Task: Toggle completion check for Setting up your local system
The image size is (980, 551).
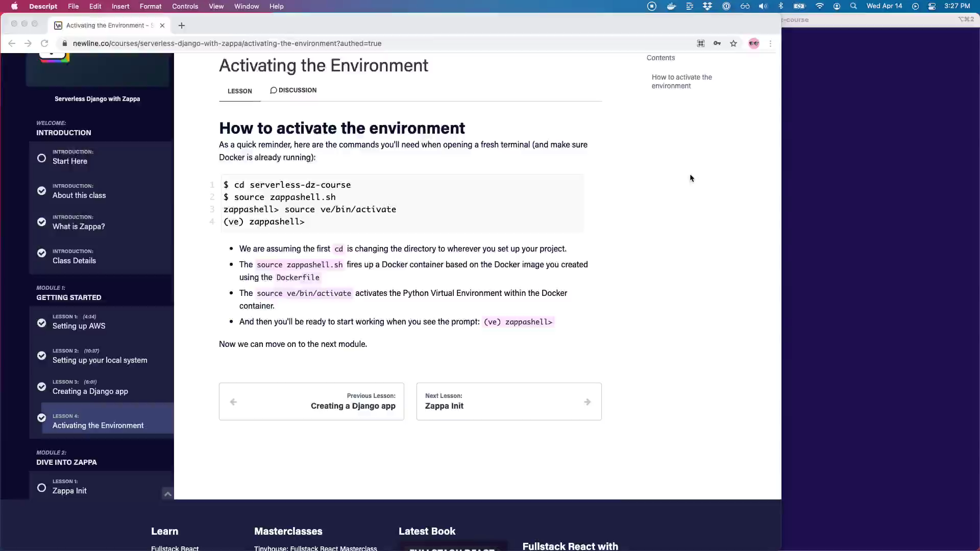Action: [x=42, y=356]
